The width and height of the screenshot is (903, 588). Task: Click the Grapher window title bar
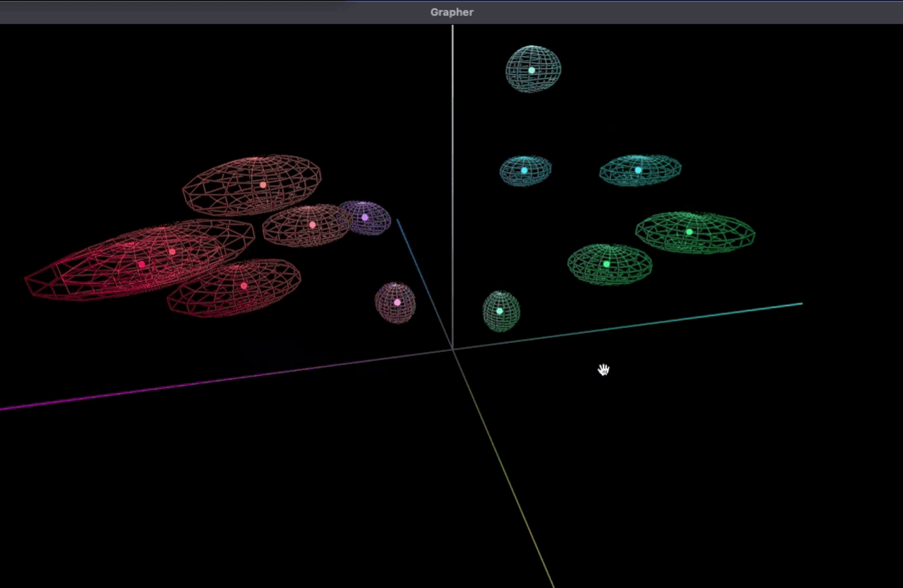[x=451, y=12]
